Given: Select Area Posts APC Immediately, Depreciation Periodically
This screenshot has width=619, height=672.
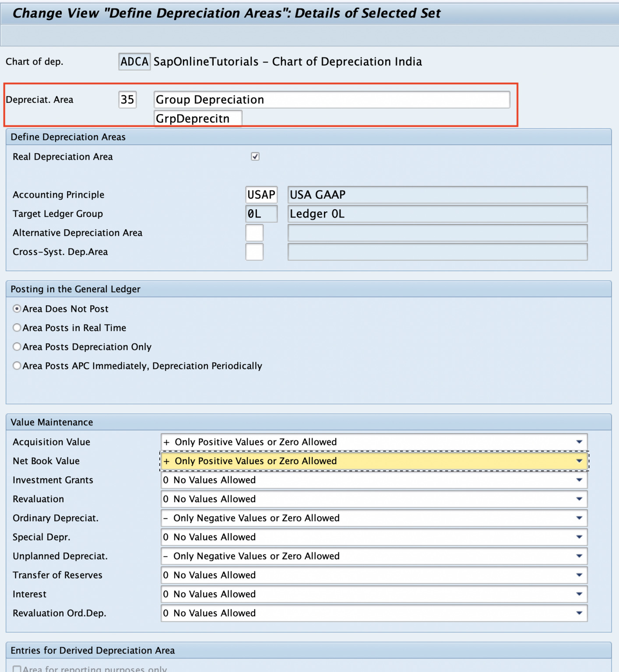Looking at the screenshot, I should pos(17,366).
